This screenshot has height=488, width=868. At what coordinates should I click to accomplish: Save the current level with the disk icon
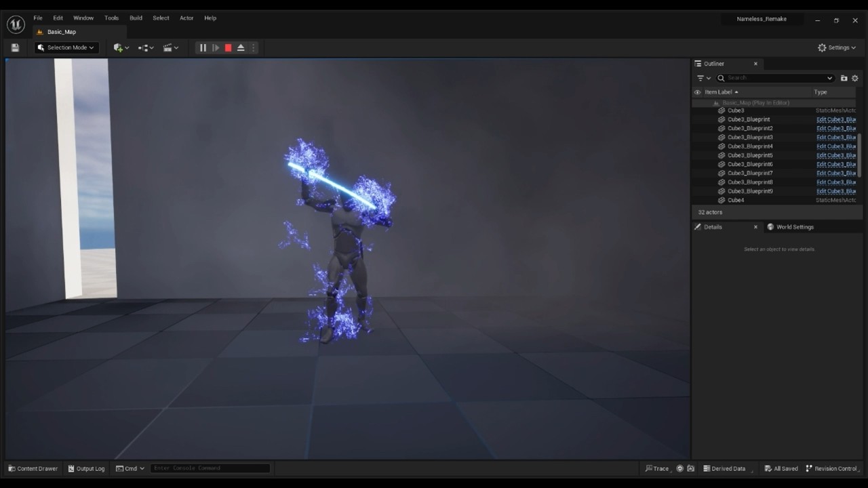pyautogui.click(x=15, y=47)
